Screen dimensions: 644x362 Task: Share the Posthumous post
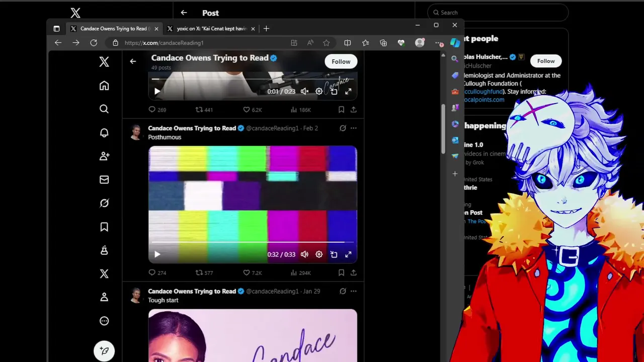tap(354, 273)
